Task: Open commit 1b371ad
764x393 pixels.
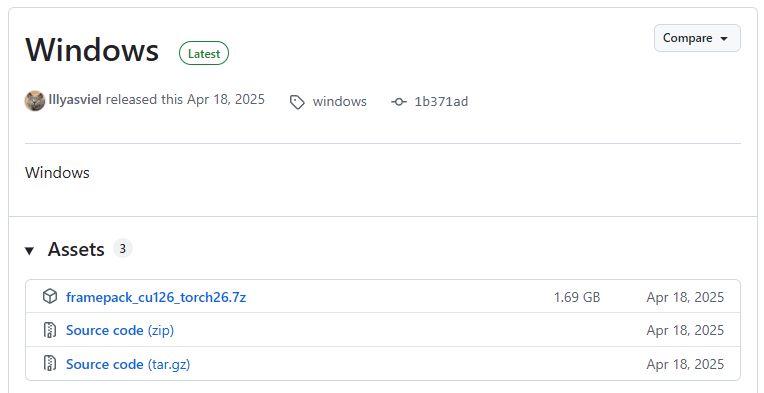Action: [x=441, y=101]
